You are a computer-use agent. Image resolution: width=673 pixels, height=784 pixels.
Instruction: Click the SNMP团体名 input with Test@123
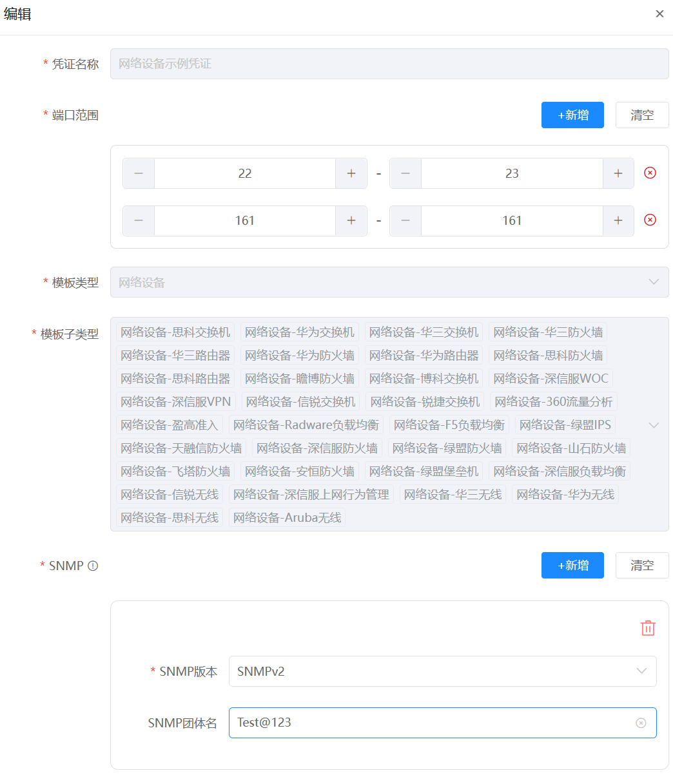442,723
